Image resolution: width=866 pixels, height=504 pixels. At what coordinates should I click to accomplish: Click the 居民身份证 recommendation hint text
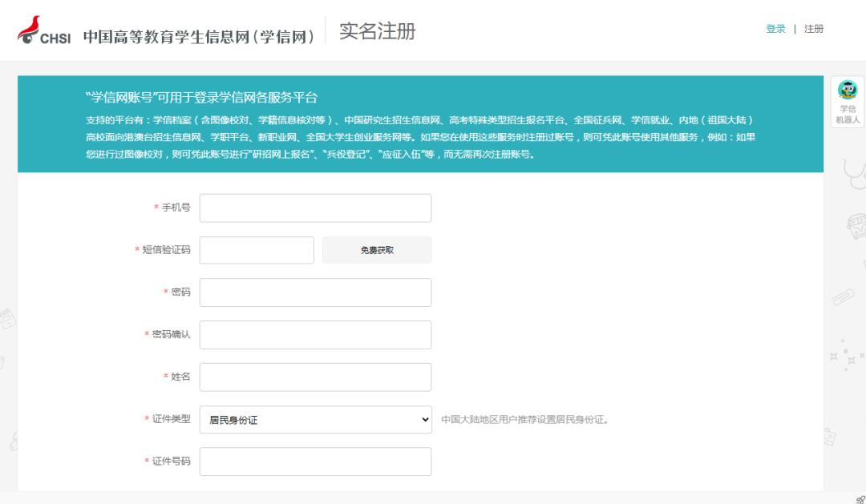pos(525,419)
